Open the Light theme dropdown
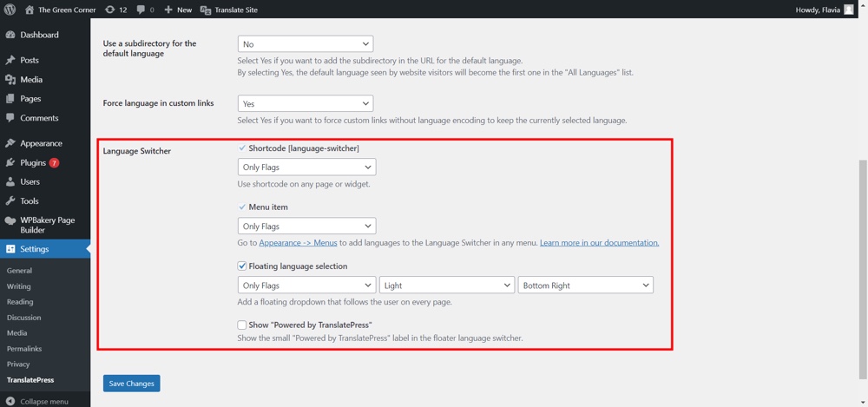This screenshot has width=868, height=407. click(x=447, y=286)
